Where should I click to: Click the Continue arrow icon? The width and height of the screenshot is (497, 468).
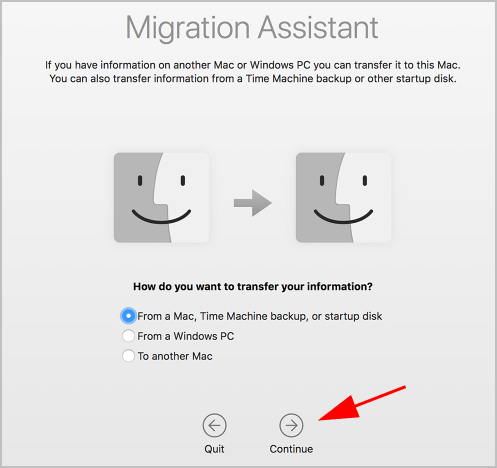pos(291,425)
